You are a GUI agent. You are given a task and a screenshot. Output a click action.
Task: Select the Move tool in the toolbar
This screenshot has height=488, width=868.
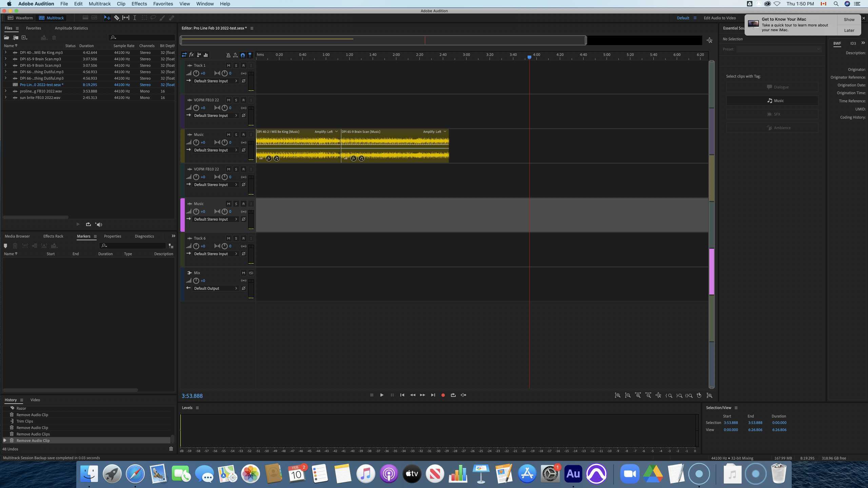point(107,18)
